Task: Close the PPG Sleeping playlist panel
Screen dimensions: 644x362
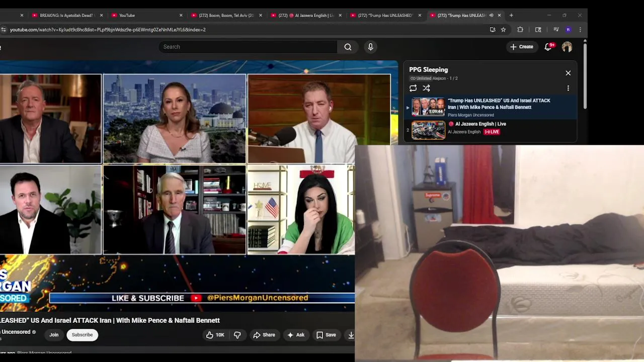Action: [568, 73]
